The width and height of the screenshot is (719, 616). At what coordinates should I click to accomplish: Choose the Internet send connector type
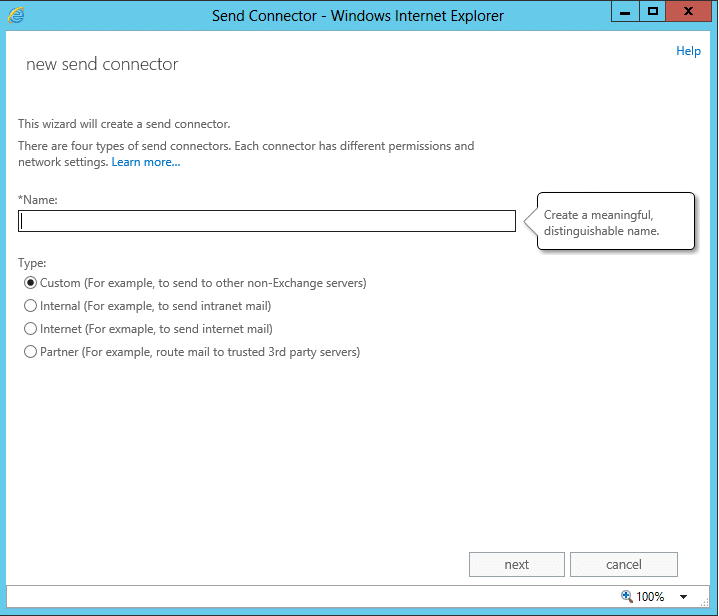pyautogui.click(x=30, y=329)
